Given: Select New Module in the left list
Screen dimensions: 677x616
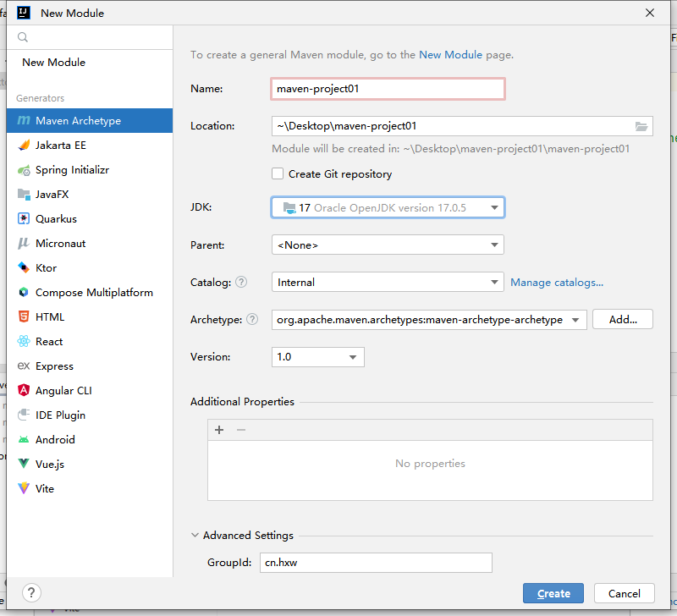Looking at the screenshot, I should [53, 63].
